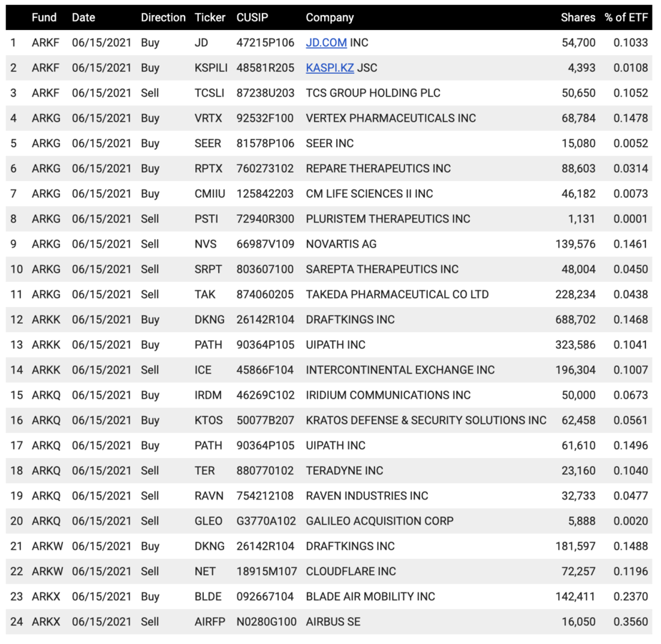Click the NET ticker cell

pyautogui.click(x=205, y=571)
